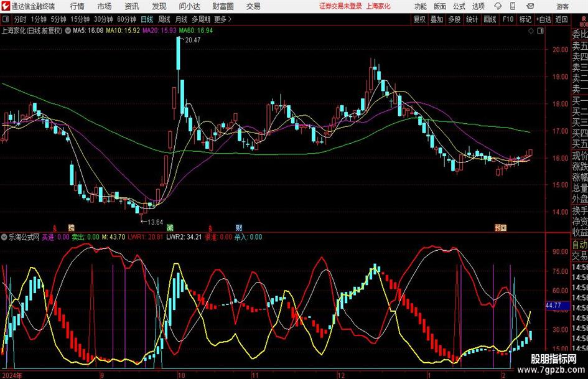
Task: Expand the 更多 periods list
Action: point(223,19)
